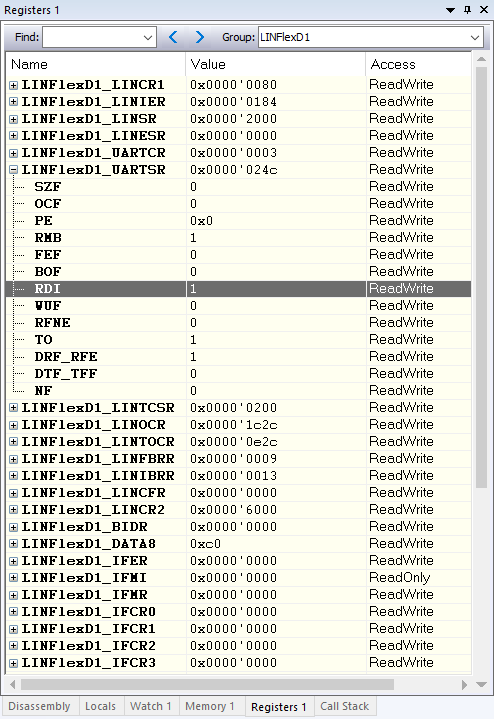Expand the LINFlexD1_LINTCSR register
This screenshot has height=719, width=494.
[x=14, y=408]
